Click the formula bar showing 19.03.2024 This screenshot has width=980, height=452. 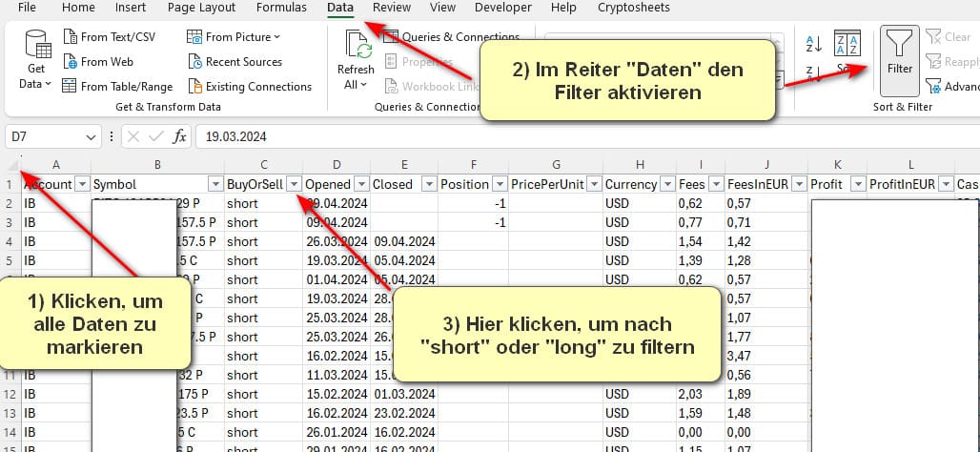[587, 137]
